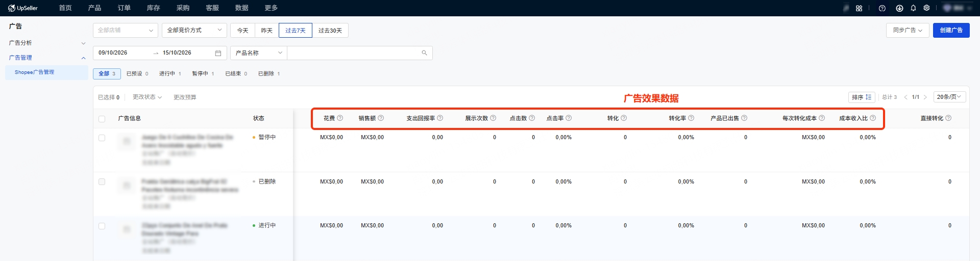Open the apps grid icon in top bar
The height and width of the screenshot is (261, 980).
[x=859, y=8]
